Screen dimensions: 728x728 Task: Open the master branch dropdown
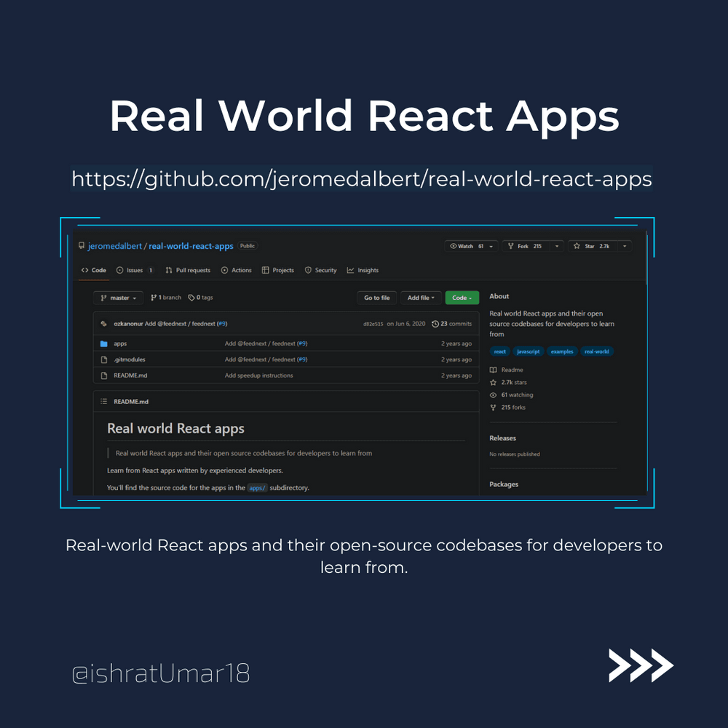click(118, 298)
